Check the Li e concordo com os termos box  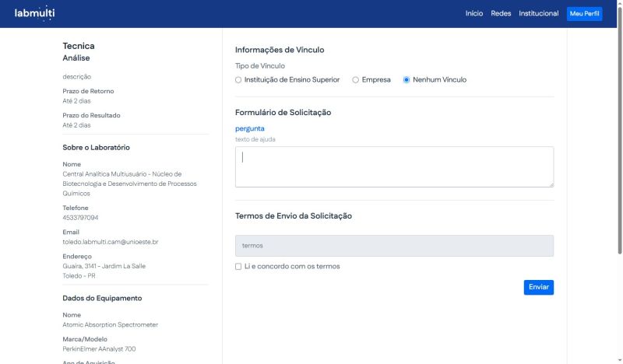pyautogui.click(x=239, y=267)
